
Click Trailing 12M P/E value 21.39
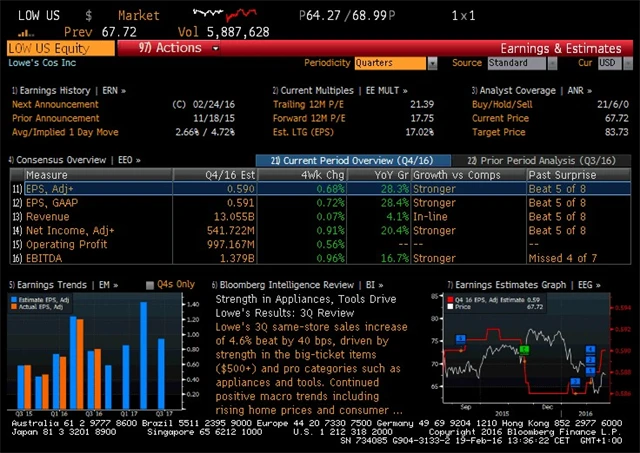[422, 104]
